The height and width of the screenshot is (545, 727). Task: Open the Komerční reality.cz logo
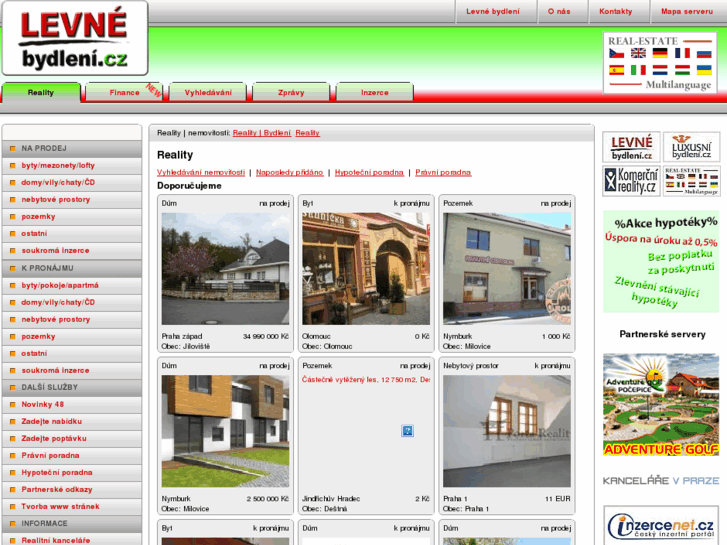pyautogui.click(x=631, y=181)
